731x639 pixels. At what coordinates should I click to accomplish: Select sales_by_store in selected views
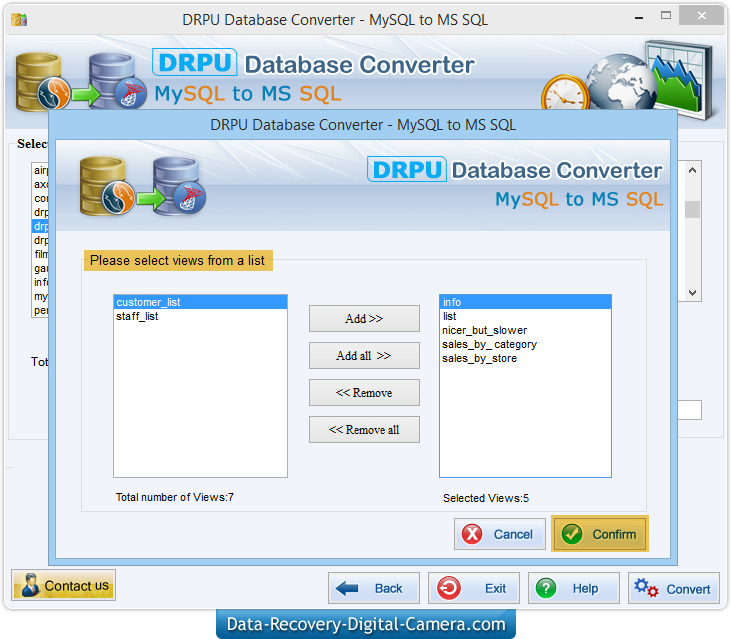click(525, 358)
